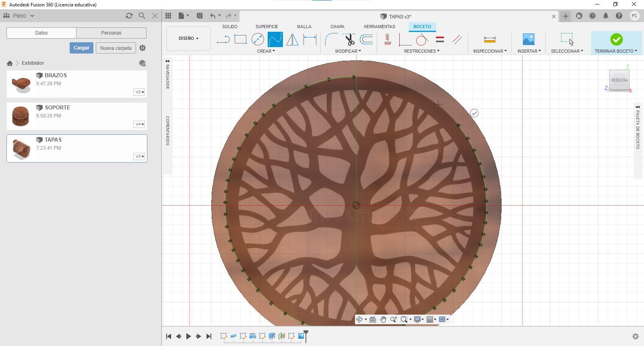Image resolution: width=644 pixels, height=346 pixels.
Task: Select the Spline sketch tool
Action: (x=275, y=39)
